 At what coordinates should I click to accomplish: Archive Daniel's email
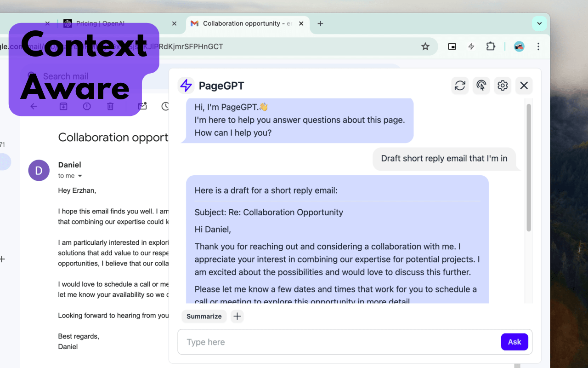[x=63, y=106]
